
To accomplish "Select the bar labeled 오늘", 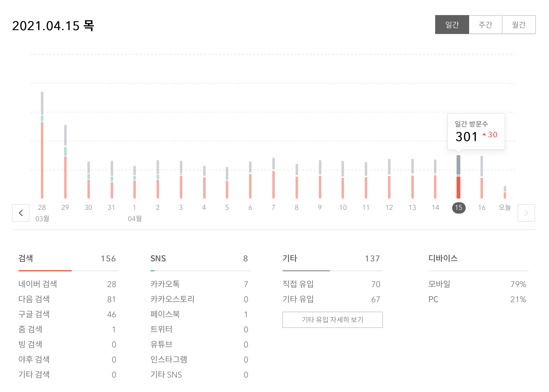I will tap(505, 192).
